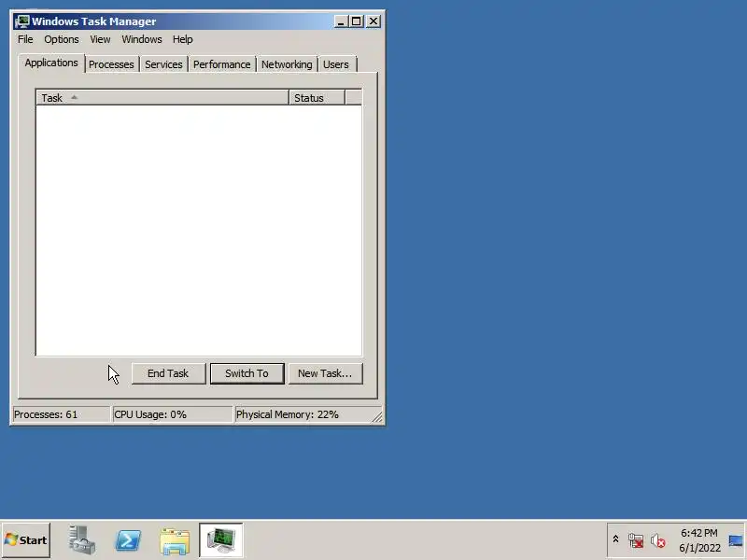Screen dimensions: 747x560
Task: Click the window resize grip in status bar
Action: pyautogui.click(x=377, y=416)
